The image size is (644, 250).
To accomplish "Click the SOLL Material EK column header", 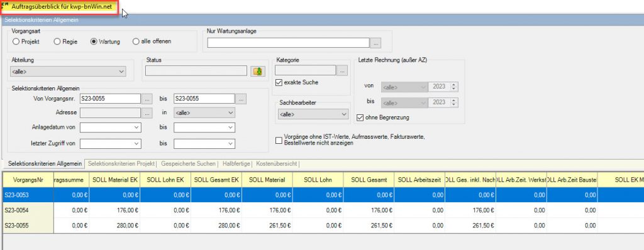I will click(x=114, y=180).
